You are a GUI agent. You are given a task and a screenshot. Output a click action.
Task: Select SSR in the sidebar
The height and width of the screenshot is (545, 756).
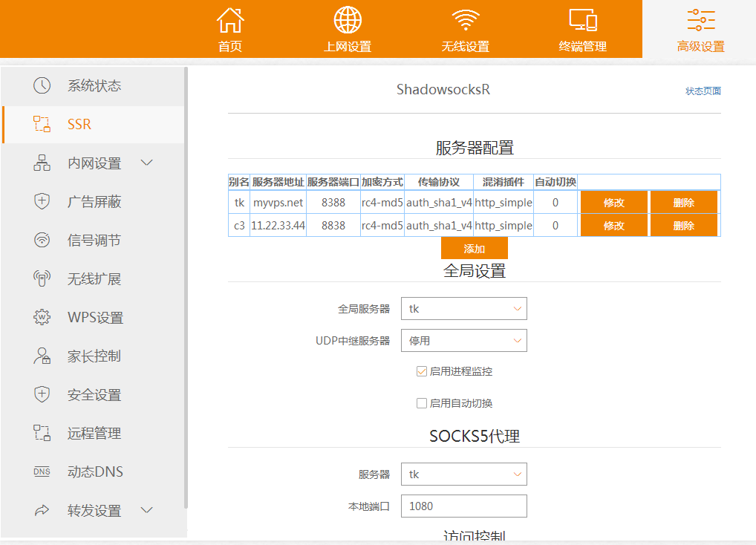pos(93,124)
